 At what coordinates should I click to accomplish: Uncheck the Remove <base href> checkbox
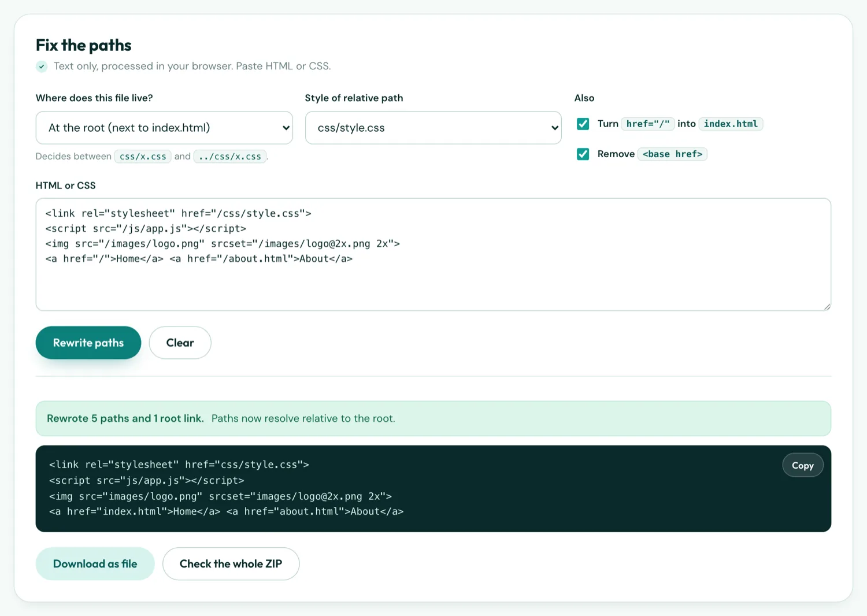click(583, 154)
